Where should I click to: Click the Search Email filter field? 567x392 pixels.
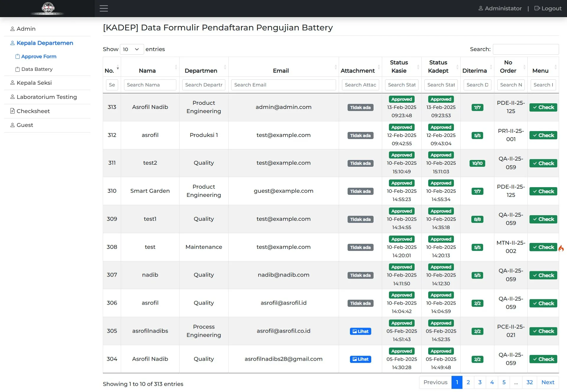(283, 85)
